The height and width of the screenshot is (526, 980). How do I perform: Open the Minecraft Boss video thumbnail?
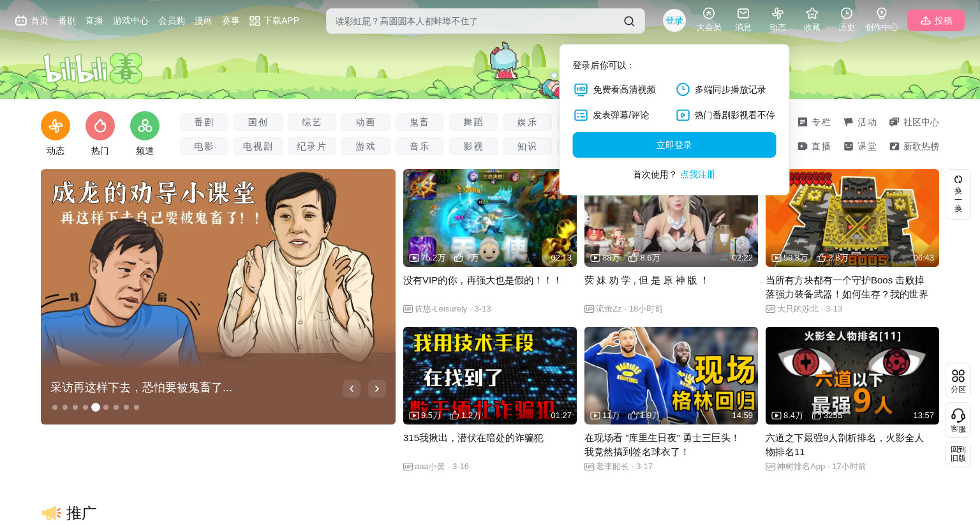852,218
